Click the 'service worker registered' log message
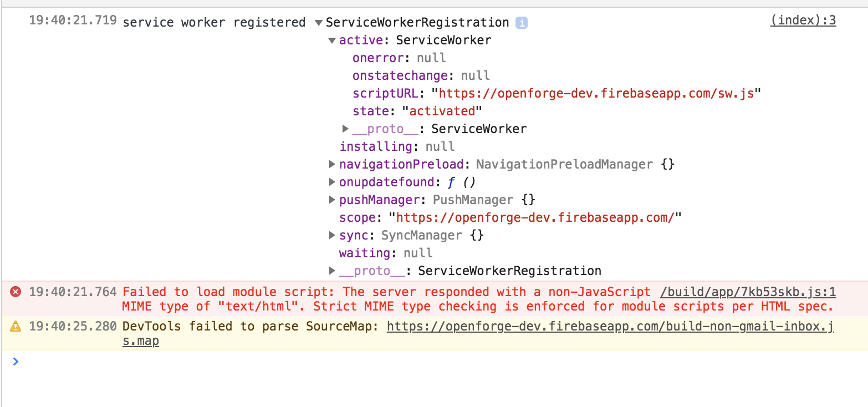 214,22
